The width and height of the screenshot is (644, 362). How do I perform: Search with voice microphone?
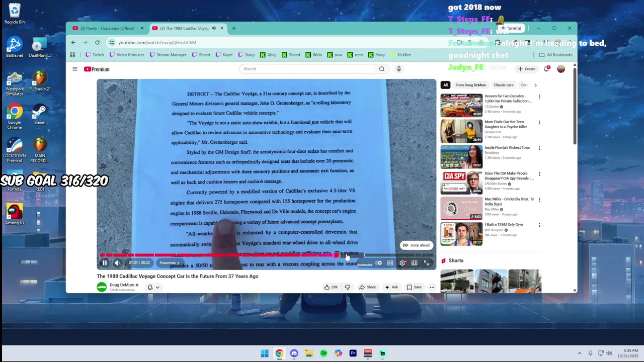398,69
